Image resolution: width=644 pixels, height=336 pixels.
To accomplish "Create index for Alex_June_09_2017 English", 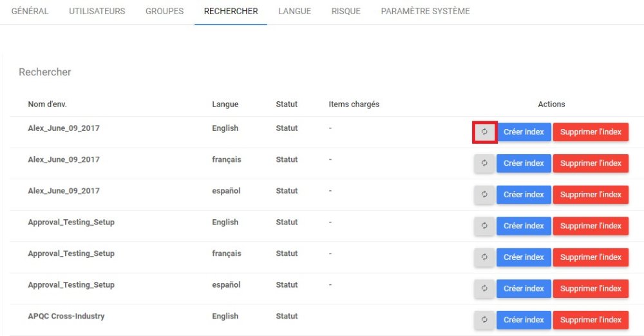I will coord(524,132).
